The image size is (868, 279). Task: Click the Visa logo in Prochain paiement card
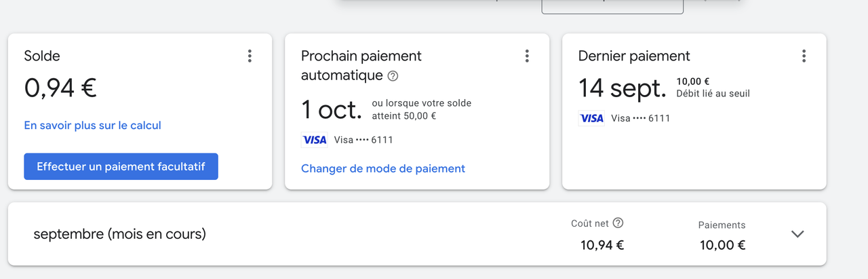tap(315, 140)
